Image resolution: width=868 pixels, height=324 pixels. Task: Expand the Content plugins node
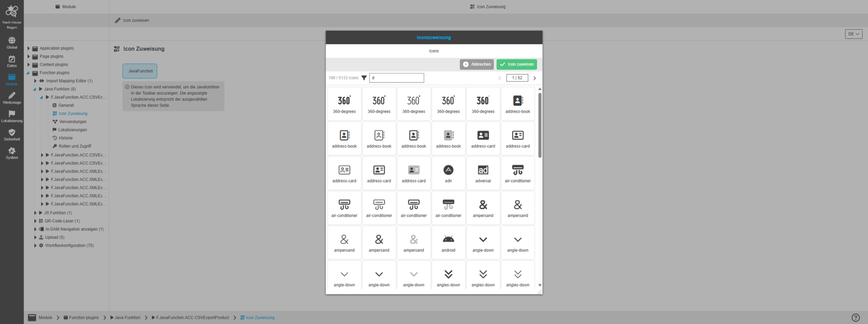pos(29,65)
